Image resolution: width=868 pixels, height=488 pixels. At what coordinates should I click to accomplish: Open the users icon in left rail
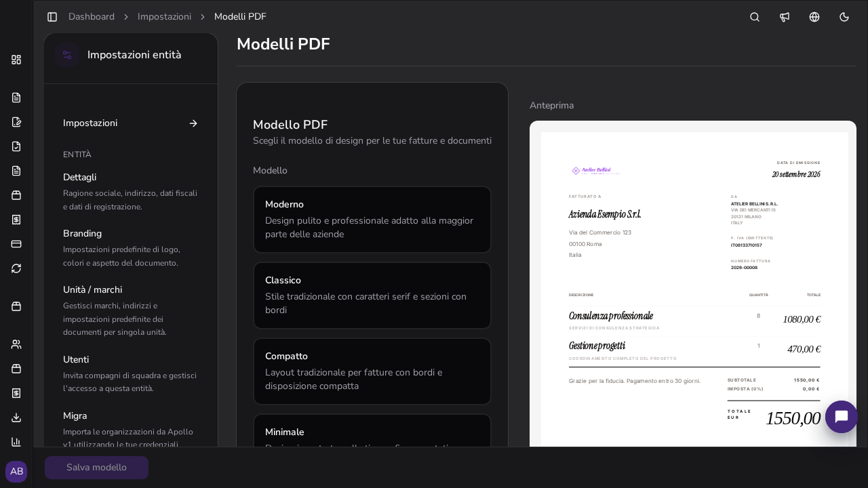point(16,344)
